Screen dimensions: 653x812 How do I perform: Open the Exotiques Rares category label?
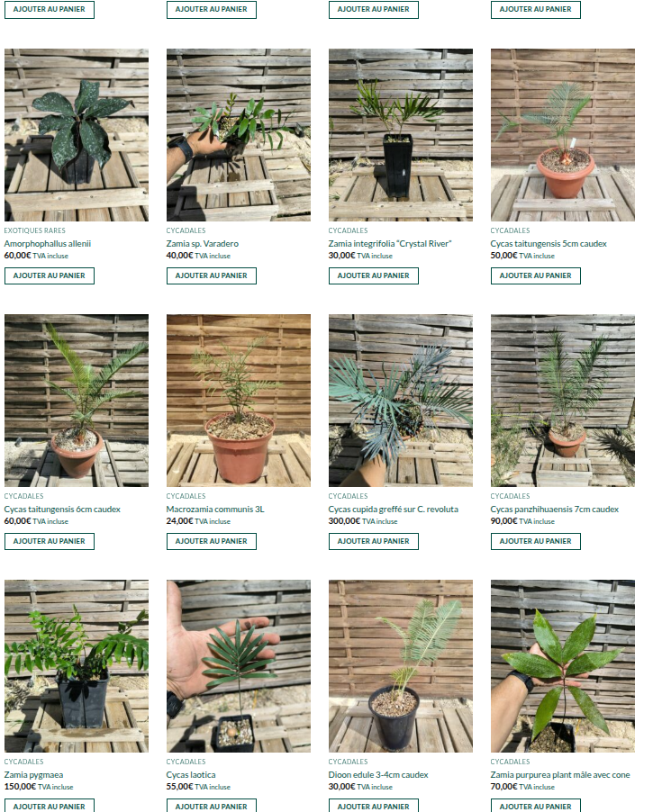[35, 230]
